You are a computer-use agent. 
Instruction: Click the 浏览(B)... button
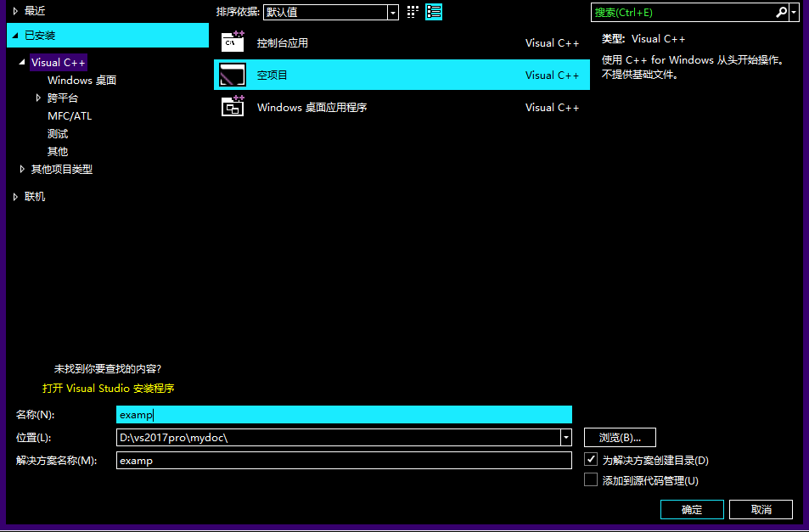click(x=620, y=438)
